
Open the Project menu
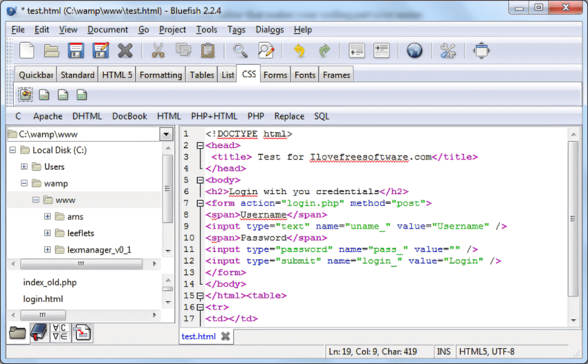(x=172, y=30)
